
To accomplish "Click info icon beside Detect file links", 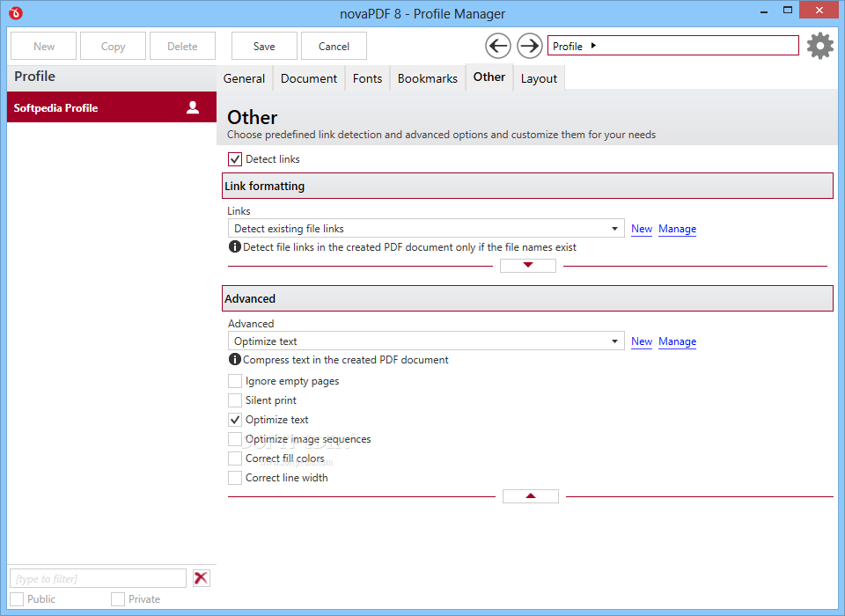I will click(234, 246).
